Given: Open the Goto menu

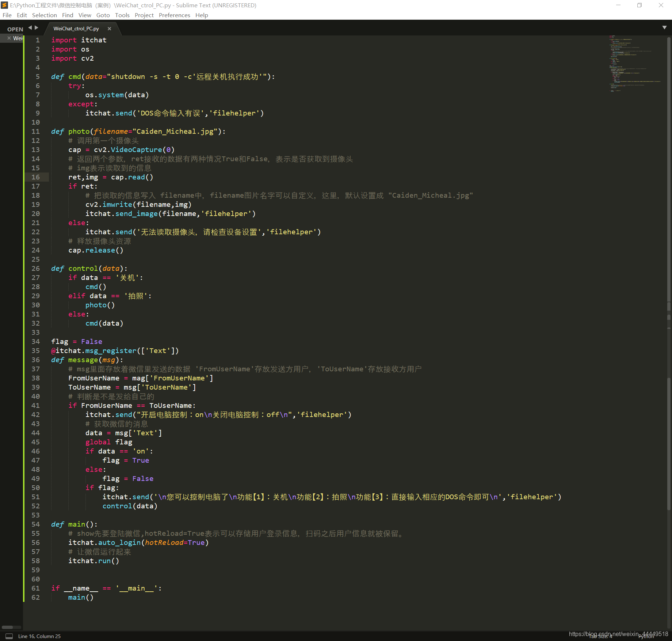Looking at the screenshot, I should click(103, 15).
